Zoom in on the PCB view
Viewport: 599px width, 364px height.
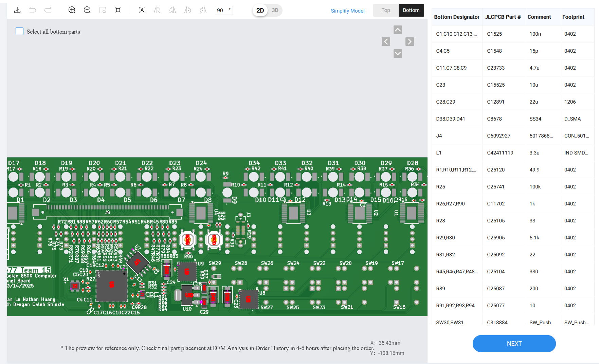tap(72, 10)
